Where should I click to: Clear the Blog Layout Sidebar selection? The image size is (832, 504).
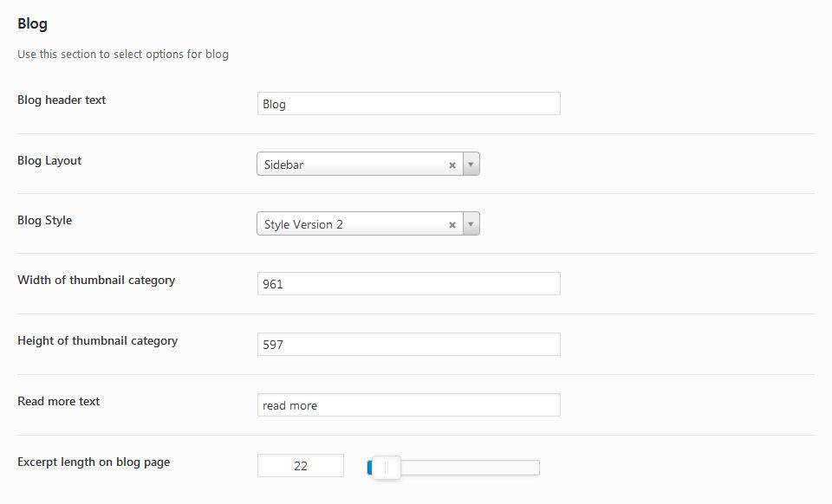coord(452,165)
